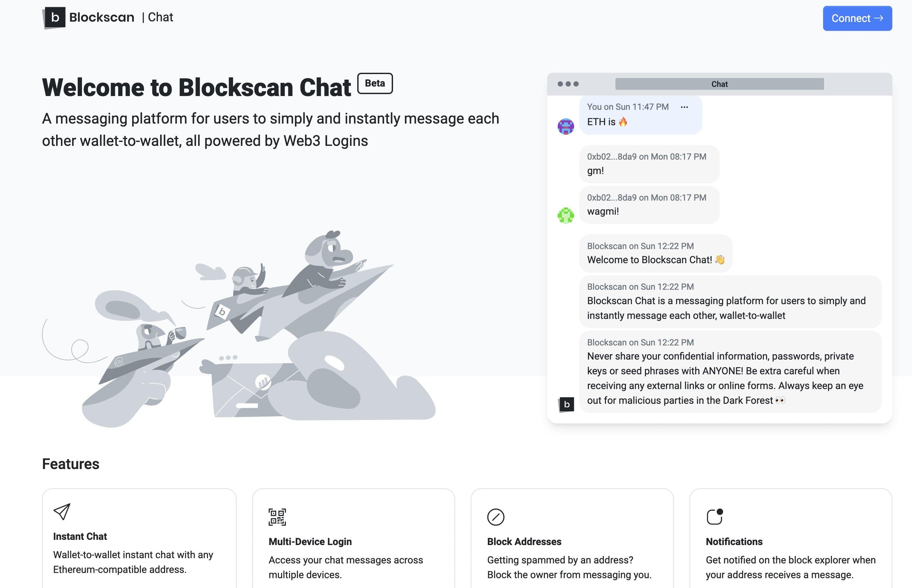Open the three-dot menu on ETH message
The height and width of the screenshot is (588, 912).
click(684, 107)
